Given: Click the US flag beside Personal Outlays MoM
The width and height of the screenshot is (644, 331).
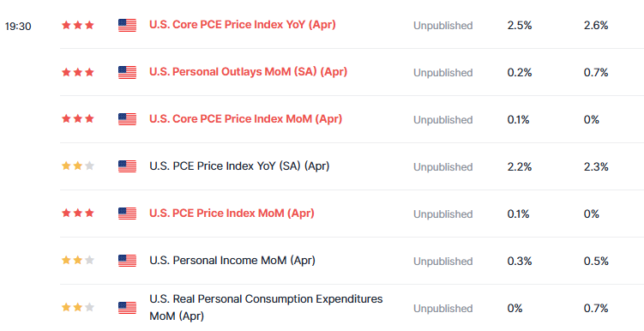Looking at the screenshot, I should click(127, 72).
